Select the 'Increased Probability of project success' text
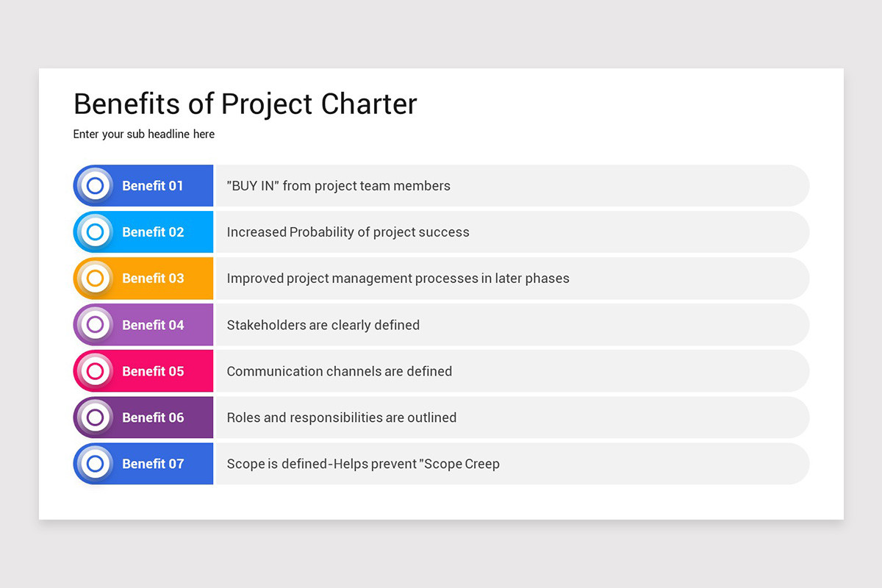The image size is (882, 588). (x=348, y=232)
